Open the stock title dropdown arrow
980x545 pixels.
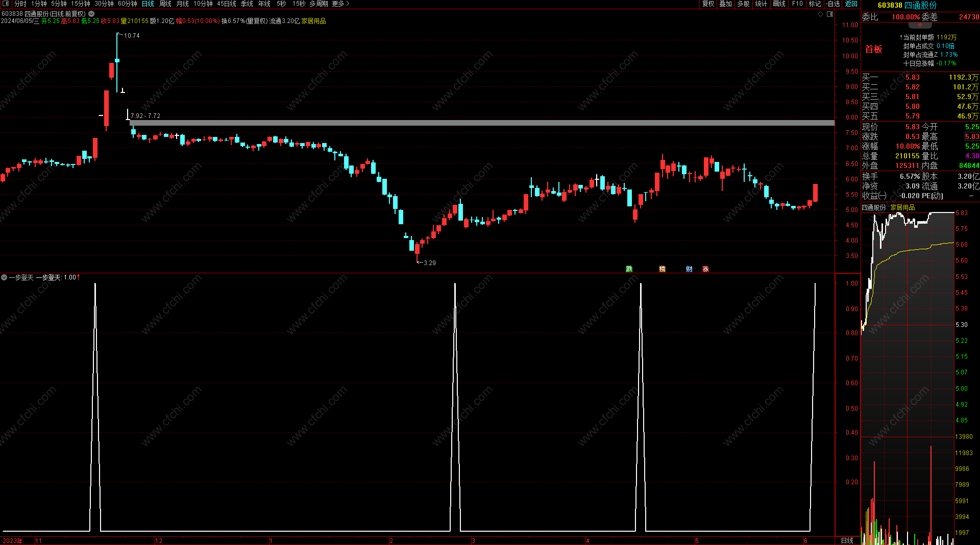pyautogui.click(x=91, y=14)
